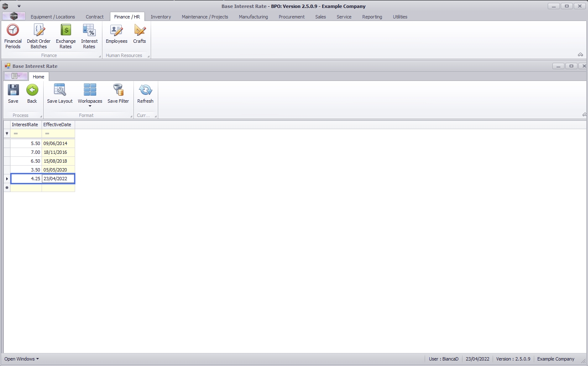Switch to Inventory tab
Image resolution: width=588 pixels, height=366 pixels.
pyautogui.click(x=161, y=17)
